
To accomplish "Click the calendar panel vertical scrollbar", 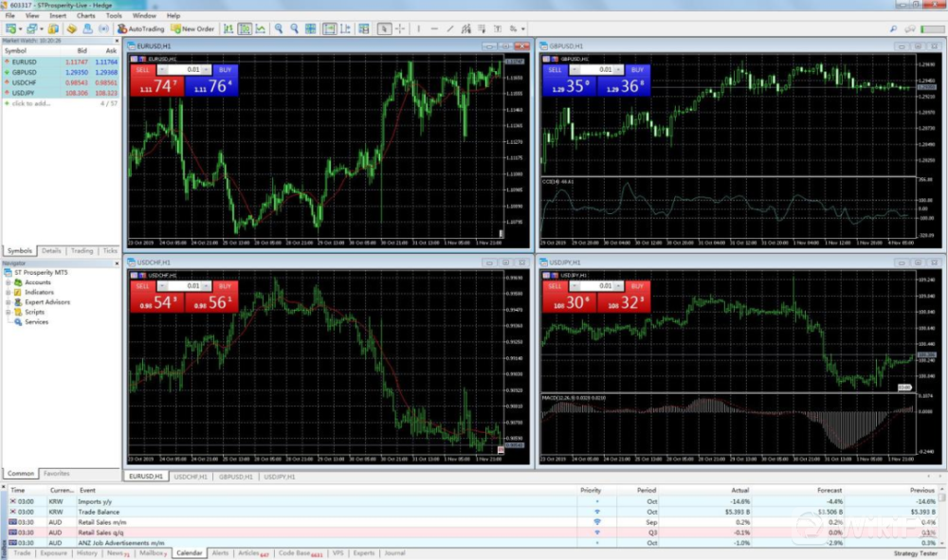I will pyautogui.click(x=942, y=516).
